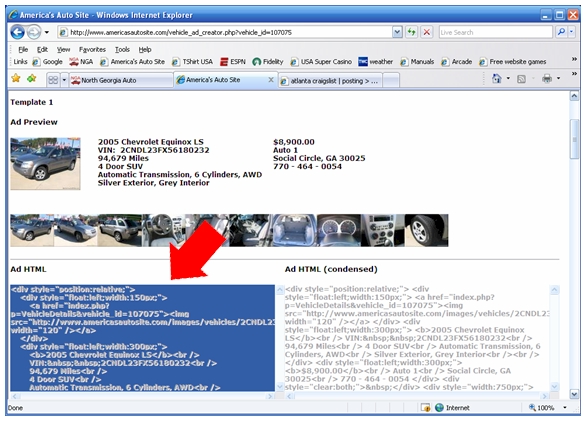
Task: Click the wheel and tire thumbnail photo
Action: pyautogui.click(x=426, y=230)
